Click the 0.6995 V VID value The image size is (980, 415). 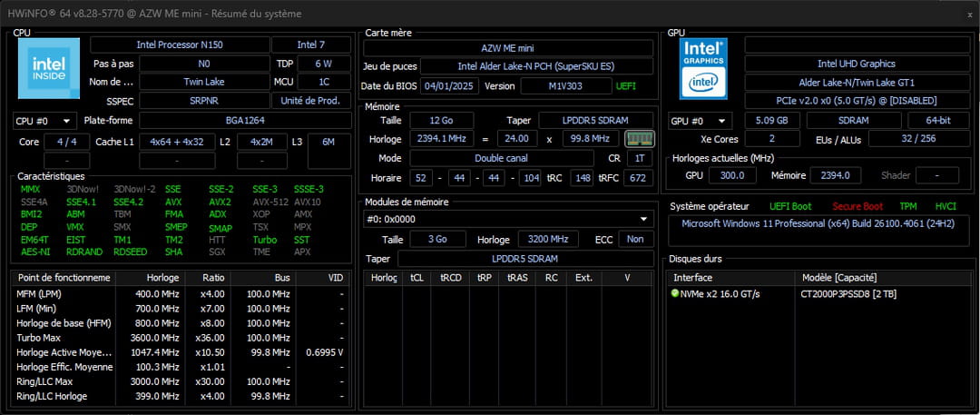[324, 352]
